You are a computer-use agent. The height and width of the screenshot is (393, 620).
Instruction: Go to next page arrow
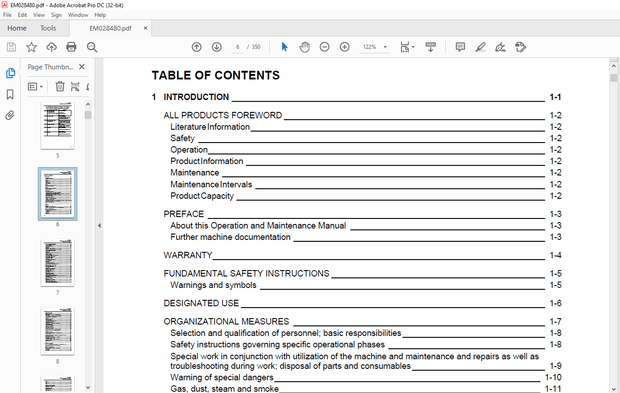(x=217, y=47)
